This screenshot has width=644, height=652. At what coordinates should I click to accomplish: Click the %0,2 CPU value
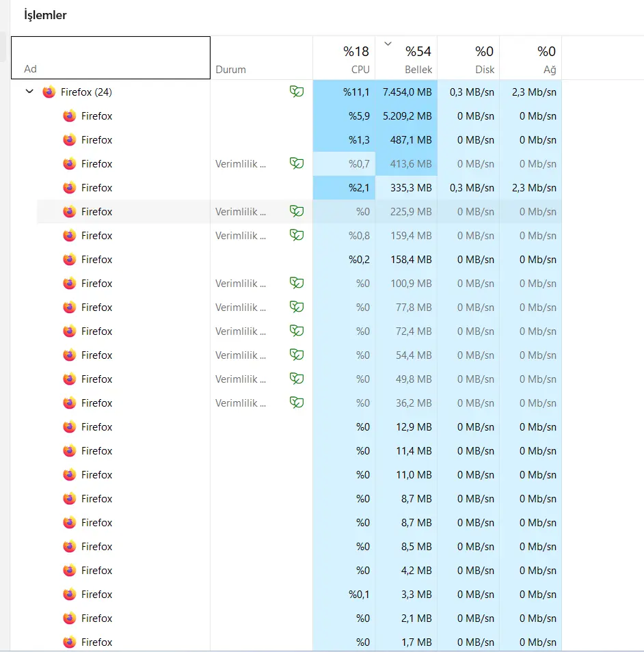click(359, 260)
